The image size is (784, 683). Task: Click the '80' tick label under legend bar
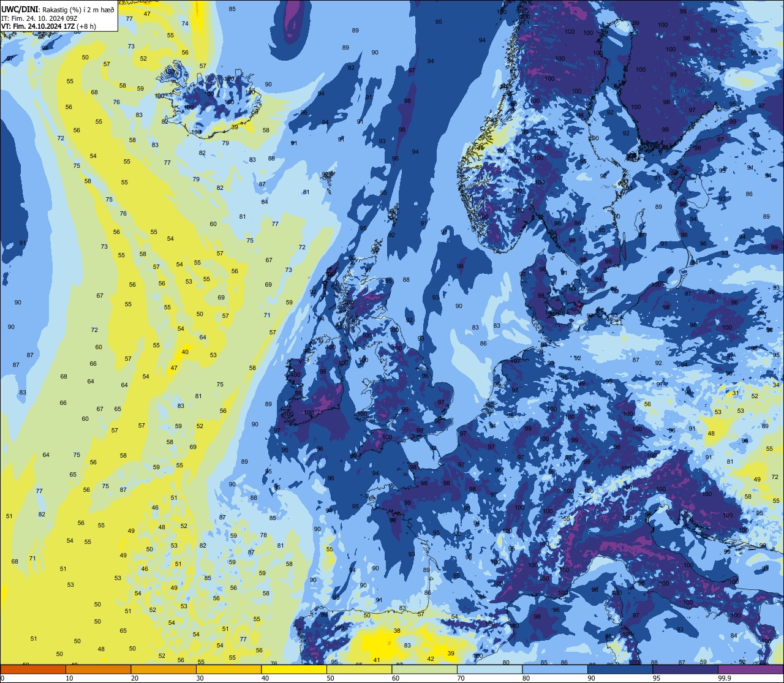(526, 678)
